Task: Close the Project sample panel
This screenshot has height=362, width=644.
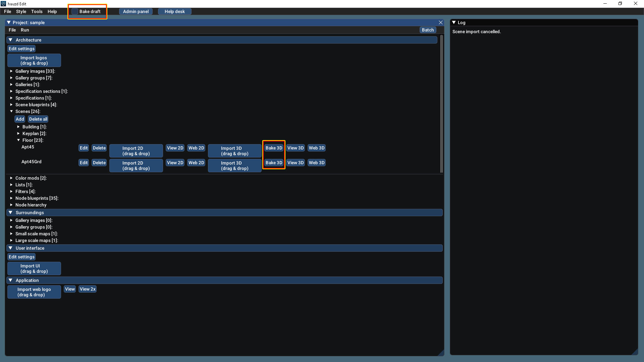Action: 441,22
